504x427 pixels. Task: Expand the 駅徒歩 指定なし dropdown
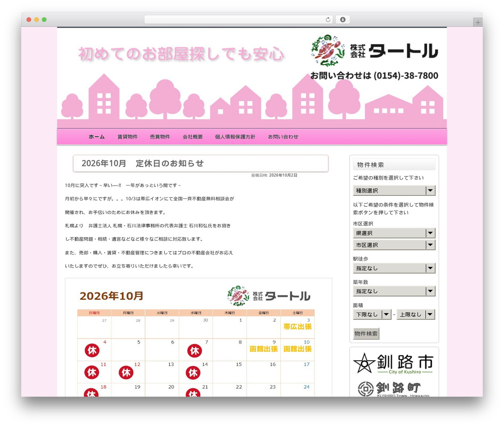click(x=394, y=268)
